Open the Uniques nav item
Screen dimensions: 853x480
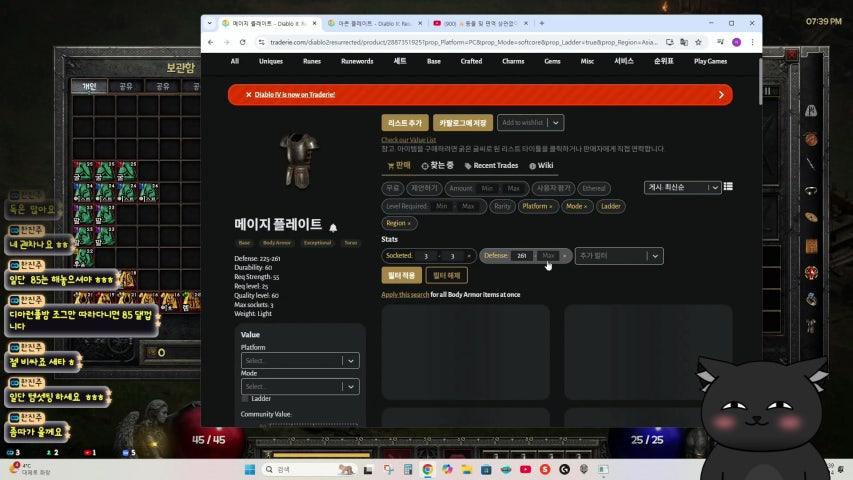pyautogui.click(x=270, y=61)
